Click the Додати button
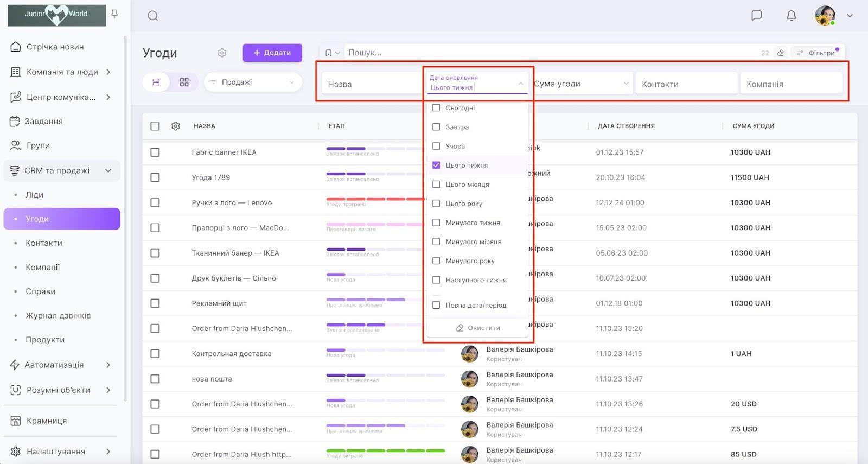Viewport: 868px width, 464px height. tap(272, 53)
